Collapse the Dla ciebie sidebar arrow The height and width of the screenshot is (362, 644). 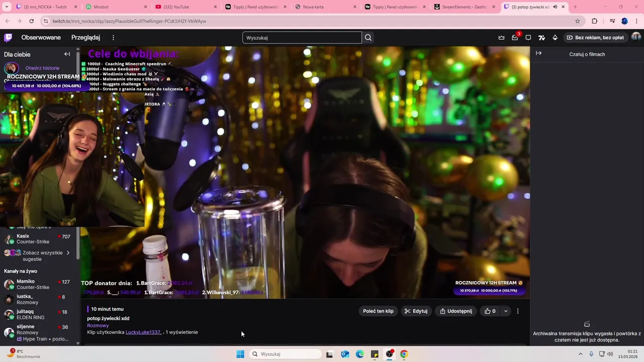click(x=67, y=54)
